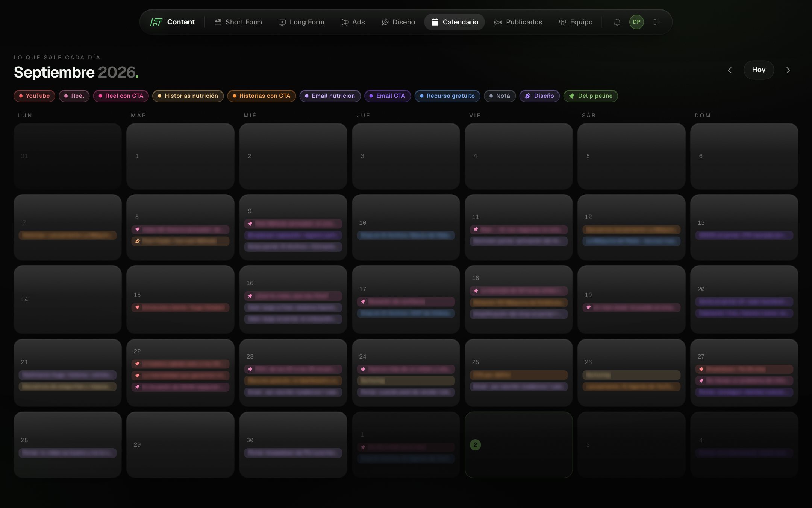Image resolution: width=812 pixels, height=508 pixels.
Task: Toggle the Del pipeline filter
Action: [x=591, y=96]
